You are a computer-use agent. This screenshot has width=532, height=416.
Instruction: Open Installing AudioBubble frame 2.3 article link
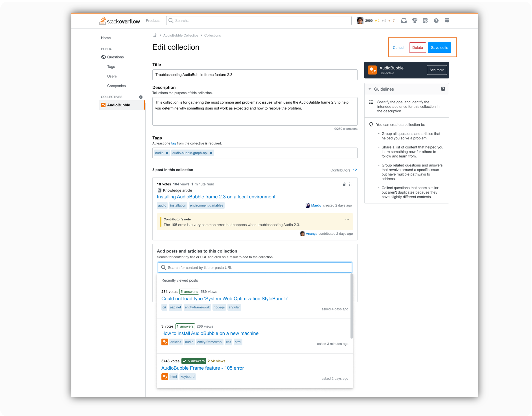pyautogui.click(x=216, y=197)
